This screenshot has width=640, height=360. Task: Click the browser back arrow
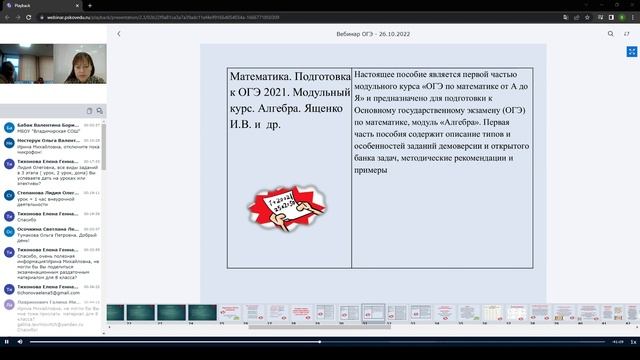(7, 18)
